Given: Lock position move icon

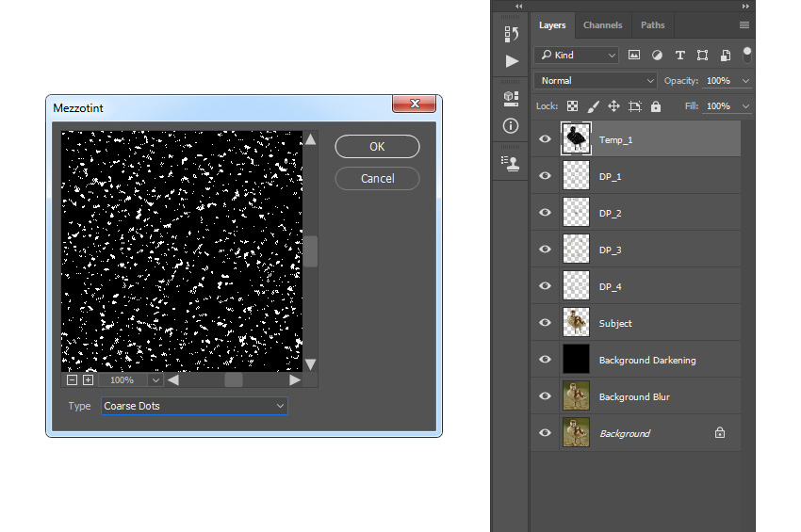Looking at the screenshot, I should pyautogui.click(x=613, y=106).
